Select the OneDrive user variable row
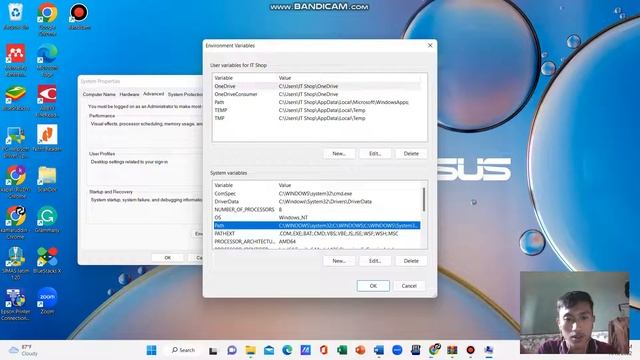This screenshot has width=640, height=360. pos(317,86)
